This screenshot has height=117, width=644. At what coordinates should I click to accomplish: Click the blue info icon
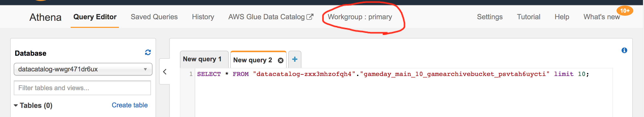coord(624,50)
